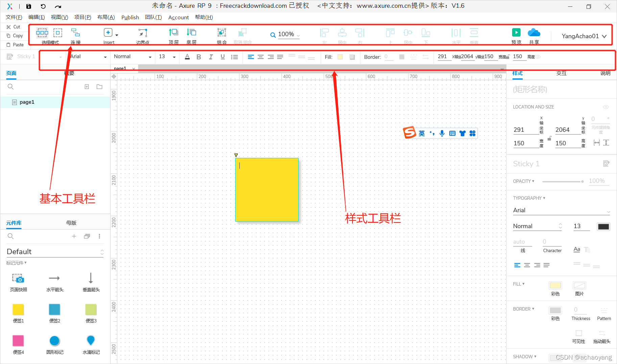The image size is (617, 364).
Task: Switch to the 母版 tab
Action: (71, 223)
